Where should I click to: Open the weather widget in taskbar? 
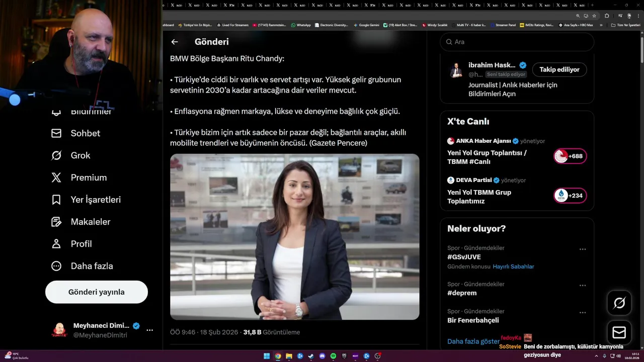pyautogui.click(x=16, y=356)
